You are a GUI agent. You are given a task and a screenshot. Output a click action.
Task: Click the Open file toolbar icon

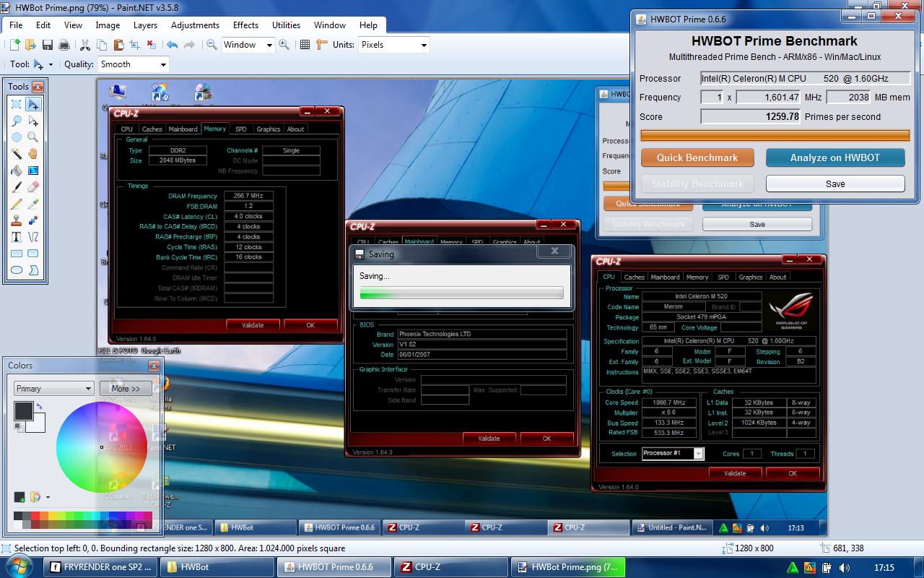click(x=30, y=45)
